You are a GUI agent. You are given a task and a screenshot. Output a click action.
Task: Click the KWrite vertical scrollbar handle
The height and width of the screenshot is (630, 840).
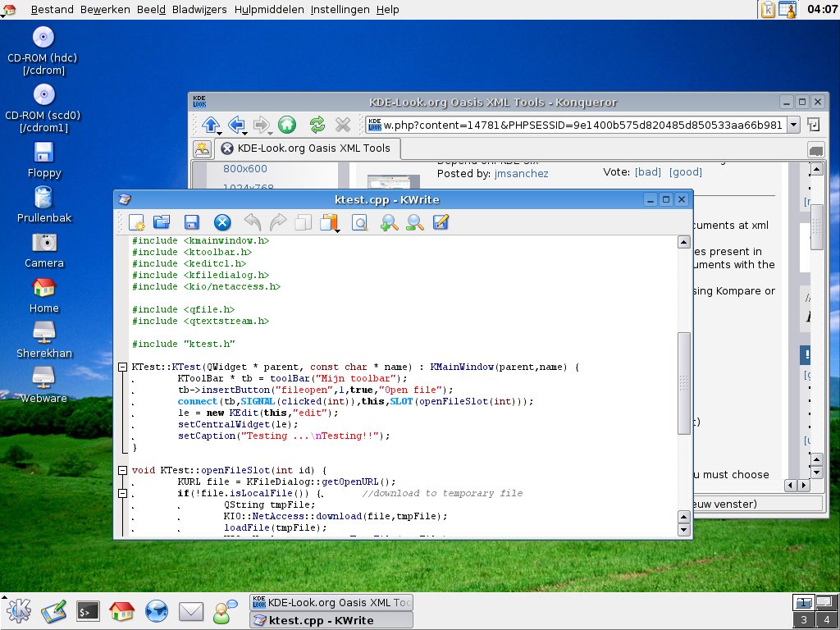click(683, 383)
